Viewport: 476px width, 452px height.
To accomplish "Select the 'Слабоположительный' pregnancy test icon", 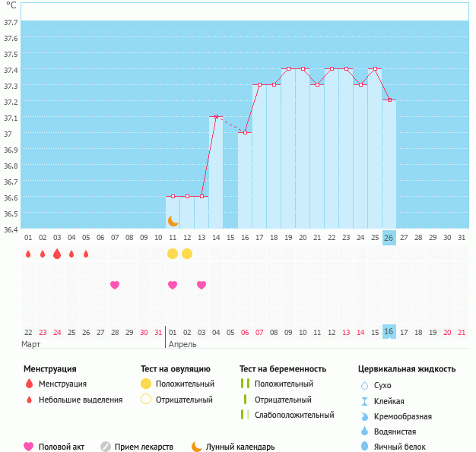I will [244, 415].
